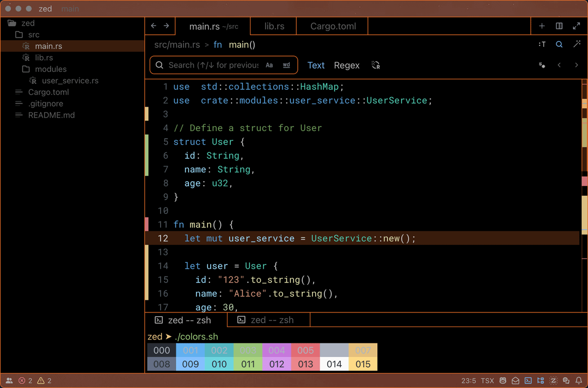Select Regex search mode
This screenshot has height=388, width=588.
point(347,65)
